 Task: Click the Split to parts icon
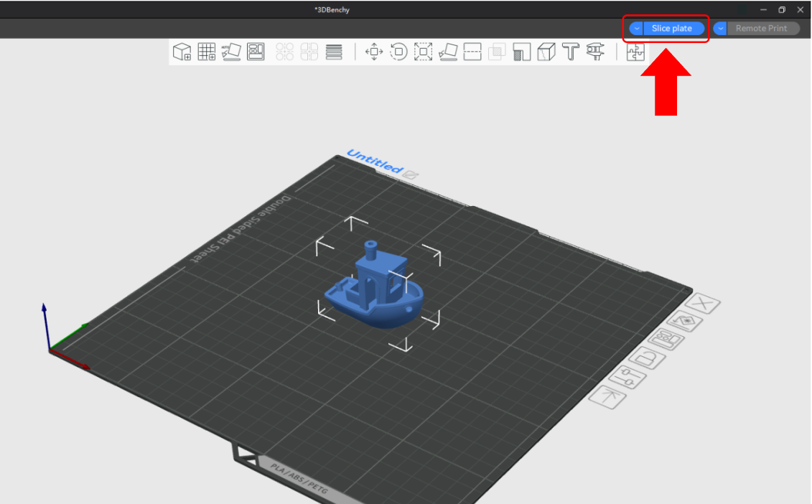pos(309,52)
